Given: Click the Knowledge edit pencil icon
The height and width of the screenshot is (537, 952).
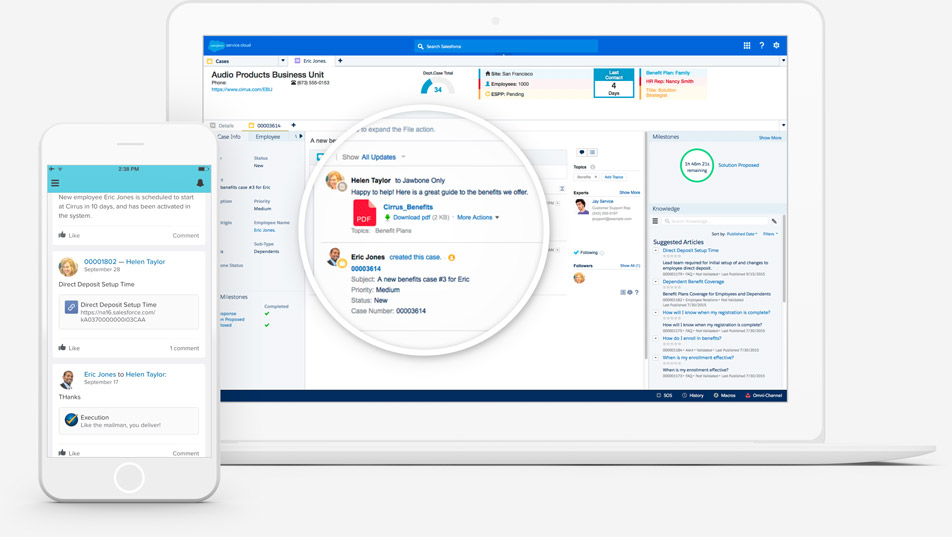Looking at the screenshot, I should (774, 221).
